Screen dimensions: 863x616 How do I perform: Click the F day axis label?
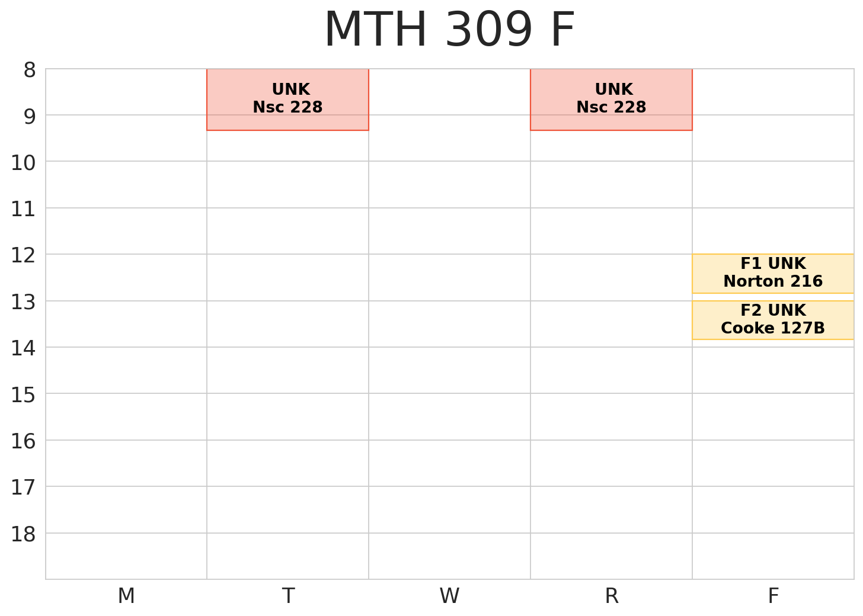[773, 596]
